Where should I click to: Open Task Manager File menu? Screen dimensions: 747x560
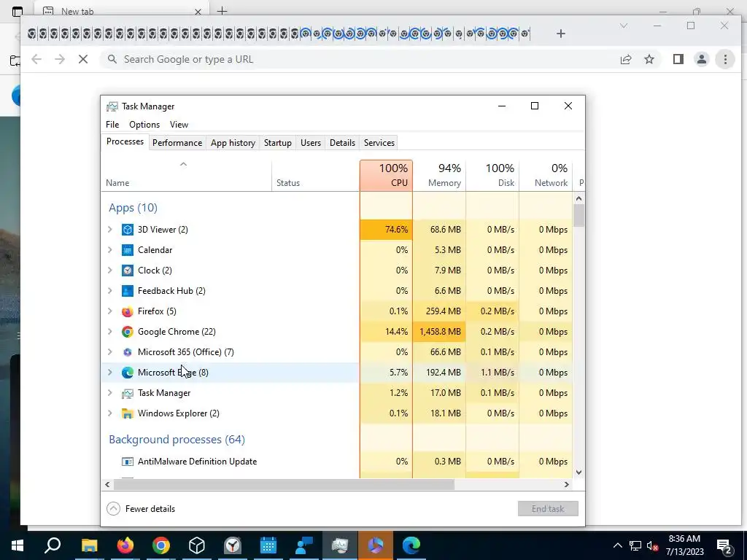click(112, 125)
